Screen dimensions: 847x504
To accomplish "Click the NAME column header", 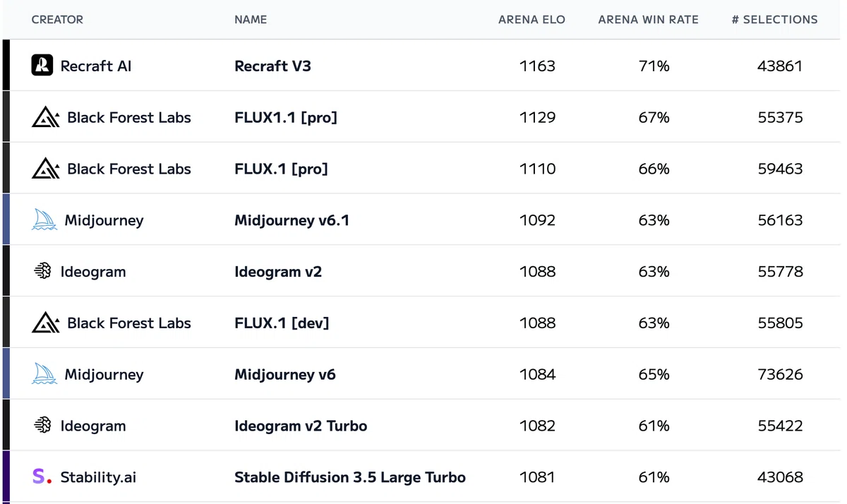I will click(x=251, y=20).
